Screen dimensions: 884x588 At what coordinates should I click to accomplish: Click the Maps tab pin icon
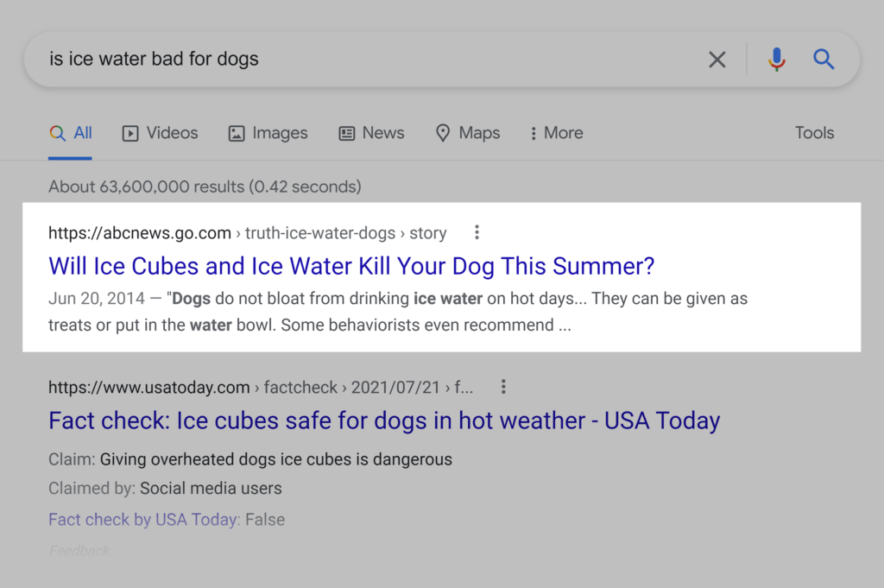pyautogui.click(x=443, y=133)
